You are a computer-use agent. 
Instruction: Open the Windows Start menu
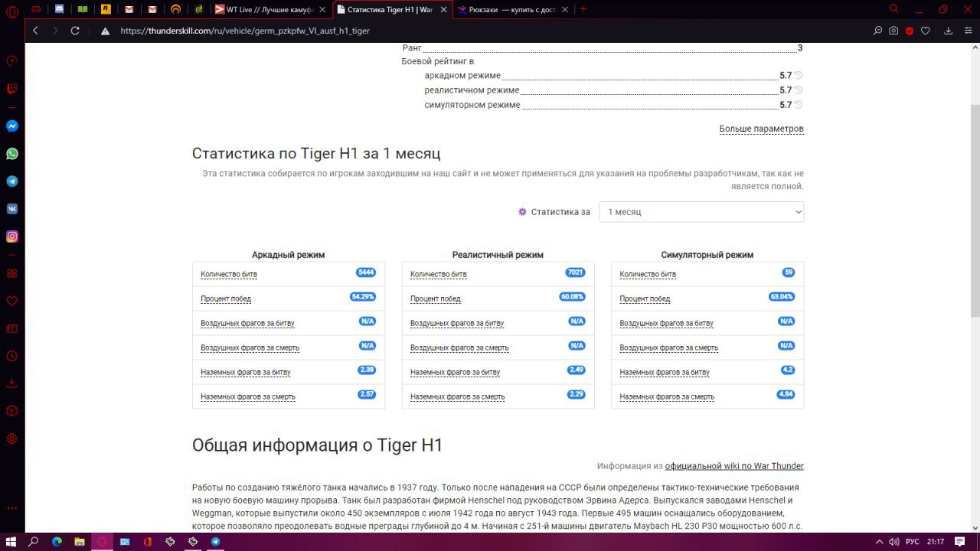coord(11,541)
